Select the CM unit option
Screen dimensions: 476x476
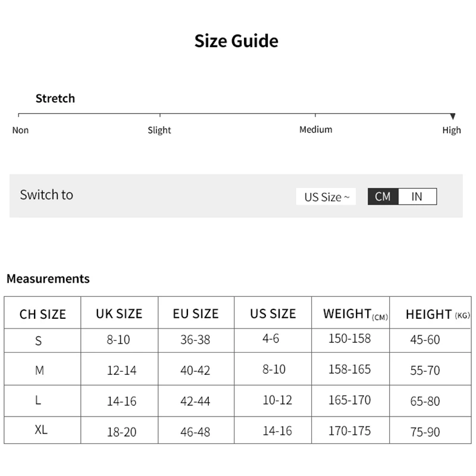tap(384, 196)
